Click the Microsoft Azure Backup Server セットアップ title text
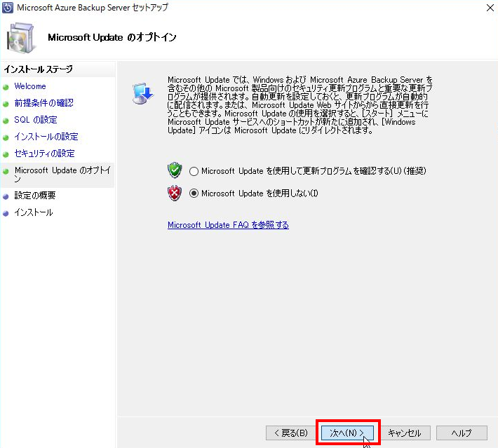Viewport: 498px width, 448px height. tap(93, 8)
